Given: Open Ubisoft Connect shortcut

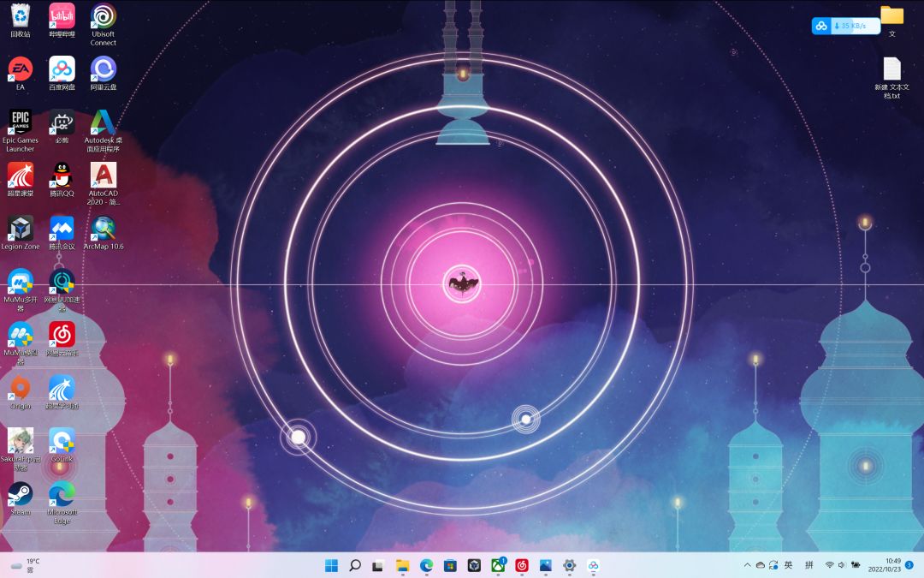Looking at the screenshot, I should coord(104,25).
